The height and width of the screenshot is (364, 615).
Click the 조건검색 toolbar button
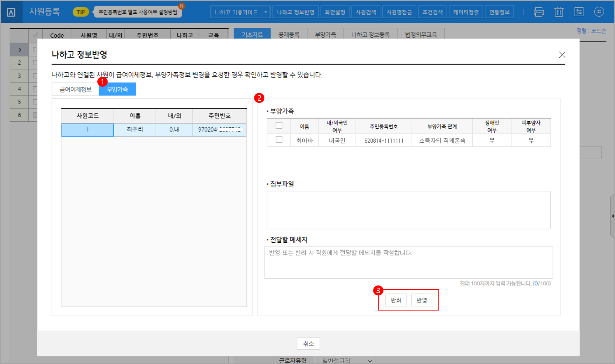point(432,12)
